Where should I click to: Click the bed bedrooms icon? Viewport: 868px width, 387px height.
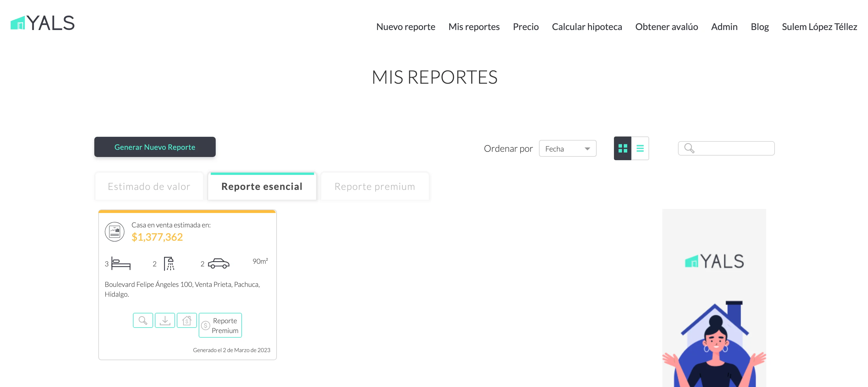click(121, 263)
